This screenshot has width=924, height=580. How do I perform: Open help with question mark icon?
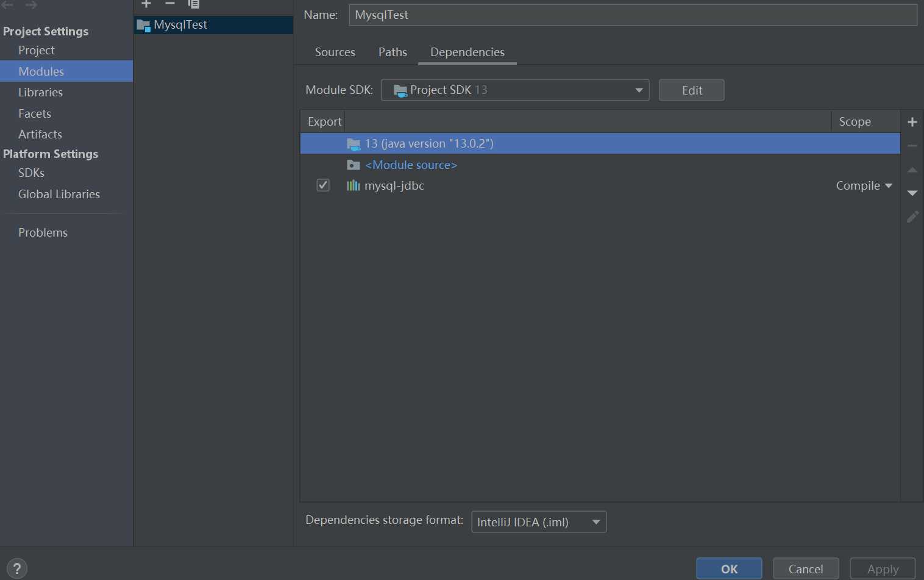tap(17, 568)
